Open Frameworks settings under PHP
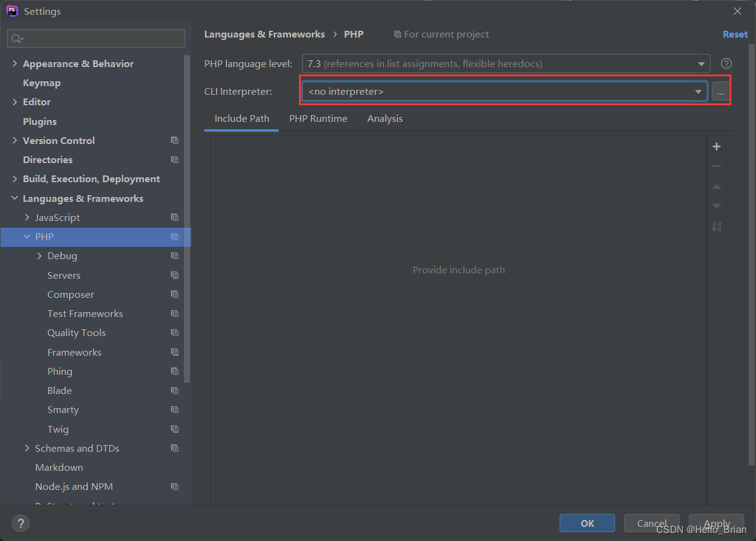 click(x=74, y=352)
